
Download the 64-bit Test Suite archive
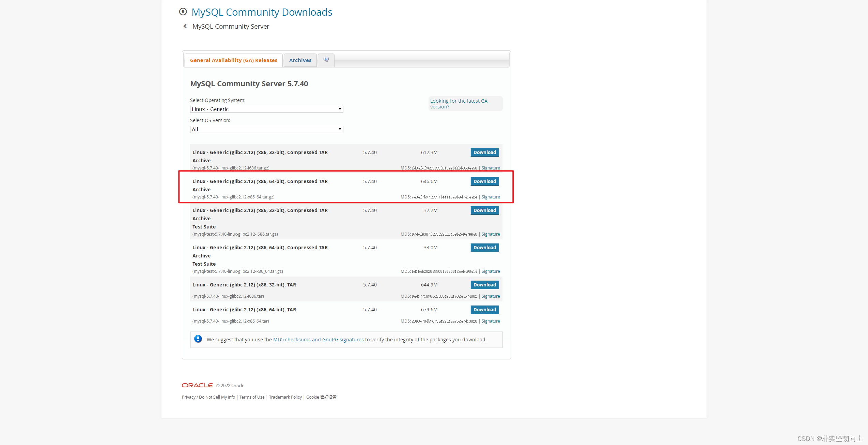coord(484,248)
